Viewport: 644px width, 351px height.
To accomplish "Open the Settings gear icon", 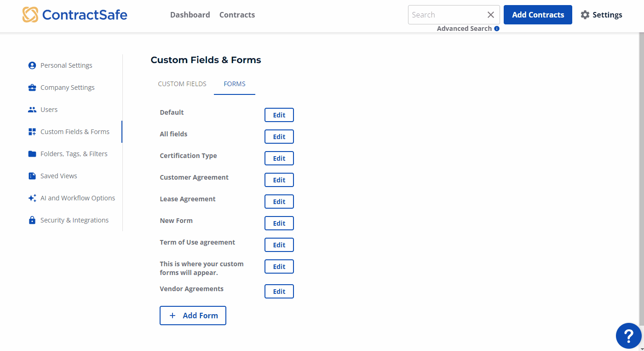I will pyautogui.click(x=585, y=14).
